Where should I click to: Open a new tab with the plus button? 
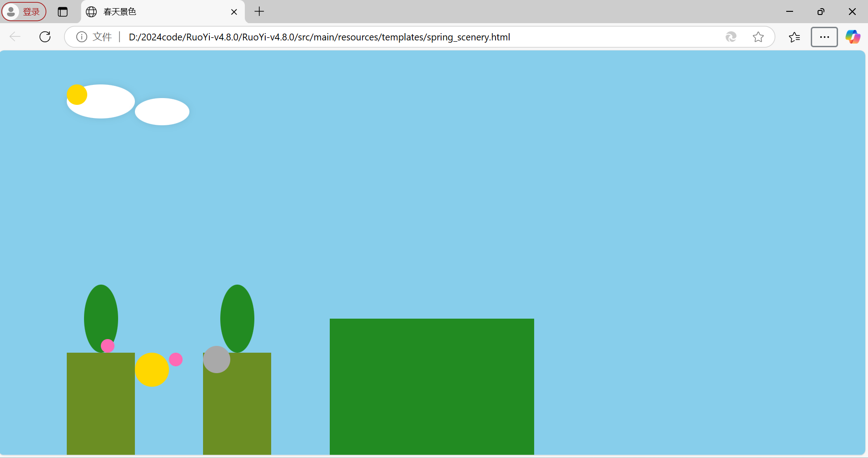259,11
